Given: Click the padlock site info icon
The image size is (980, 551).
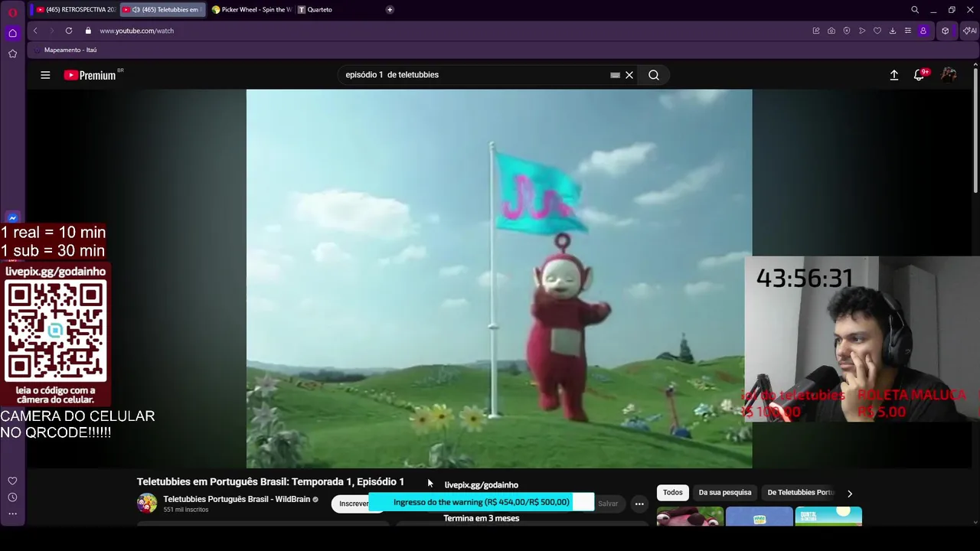Looking at the screenshot, I should click(88, 31).
